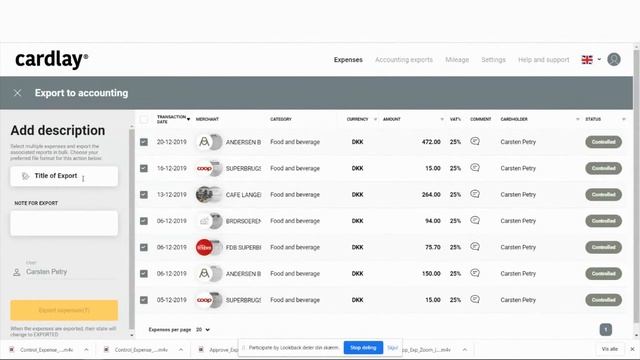Click the Skjul link in sharing bar
Viewport: 640px width, 360px height.
tap(392, 348)
